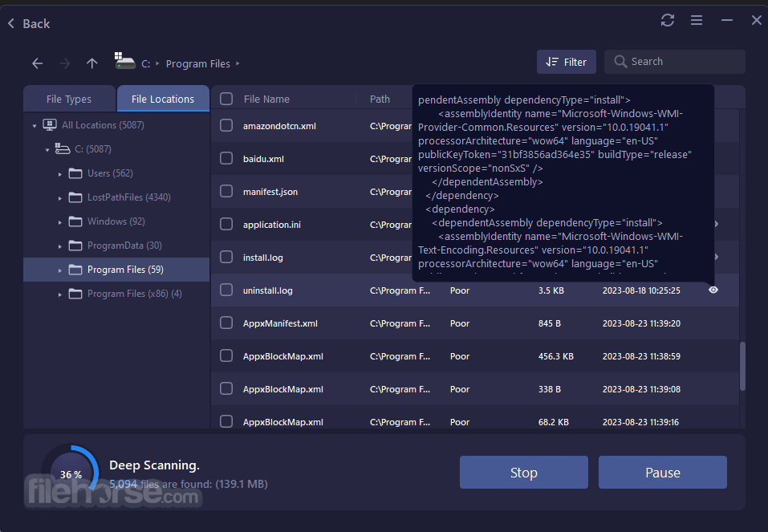Click the search magnifier icon
The image size is (768, 532).
[x=620, y=62]
